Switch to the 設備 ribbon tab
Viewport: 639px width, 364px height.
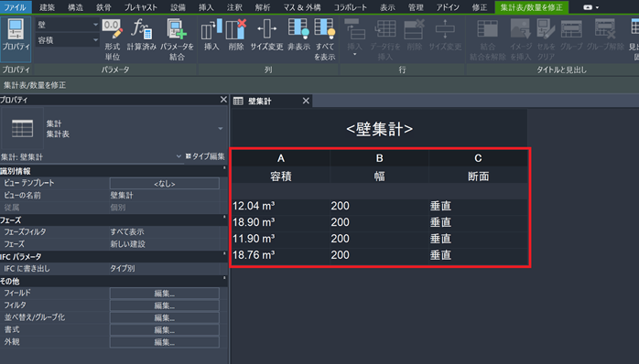[x=178, y=7]
